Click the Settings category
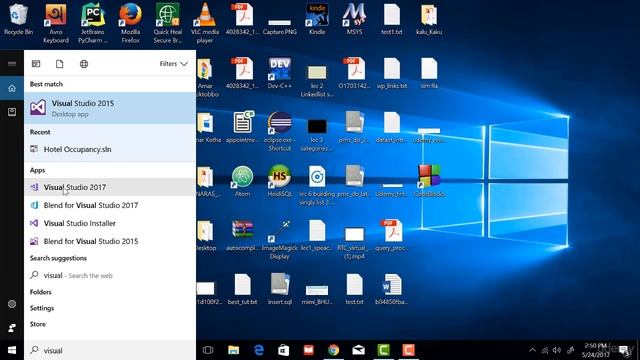Viewport: 640px width, 360px height. pos(42,308)
